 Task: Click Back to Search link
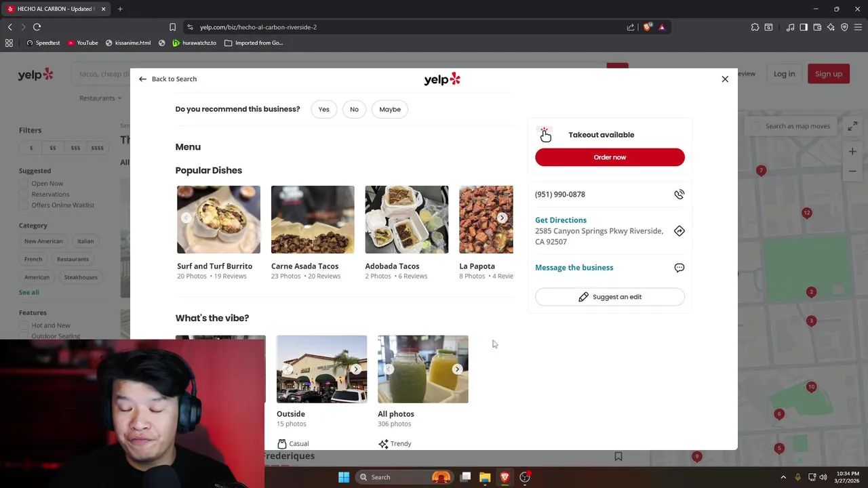click(167, 79)
